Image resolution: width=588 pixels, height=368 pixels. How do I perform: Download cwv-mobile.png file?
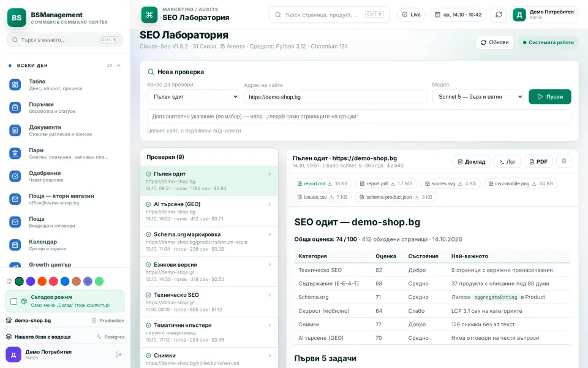pos(534,183)
